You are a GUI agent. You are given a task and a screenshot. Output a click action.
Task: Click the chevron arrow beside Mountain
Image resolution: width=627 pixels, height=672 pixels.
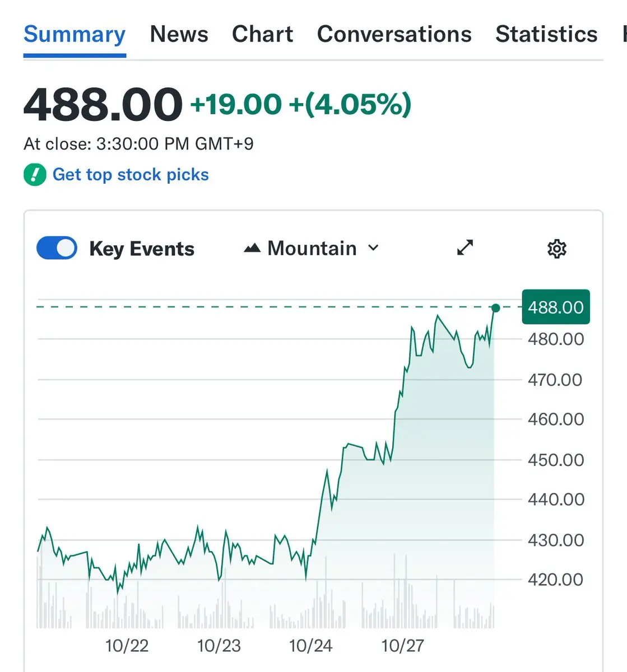point(373,248)
